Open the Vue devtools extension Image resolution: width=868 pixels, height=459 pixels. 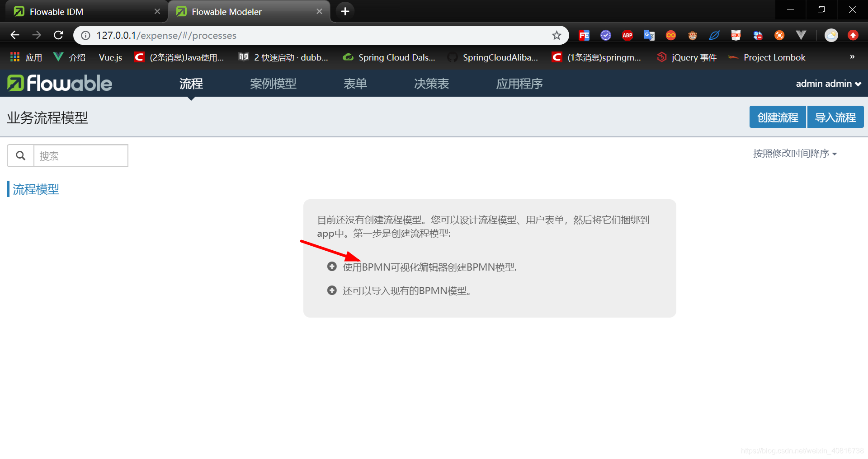point(801,35)
